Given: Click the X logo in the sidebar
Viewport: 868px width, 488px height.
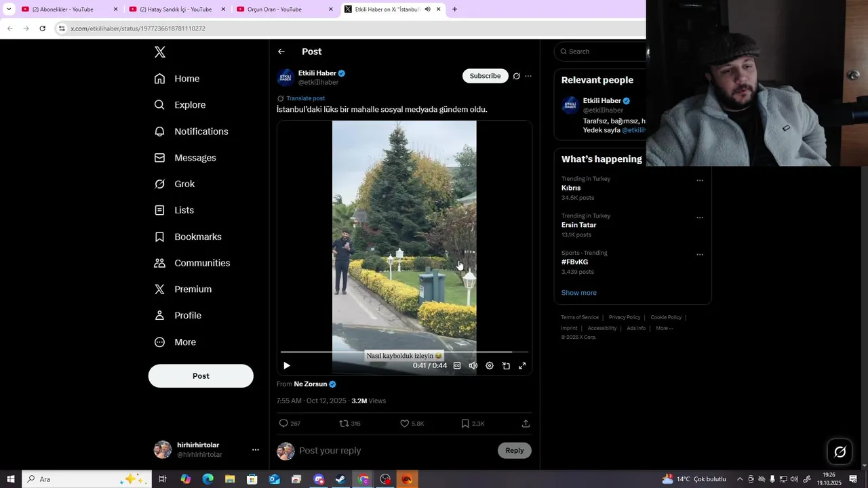Looking at the screenshot, I should [x=159, y=52].
